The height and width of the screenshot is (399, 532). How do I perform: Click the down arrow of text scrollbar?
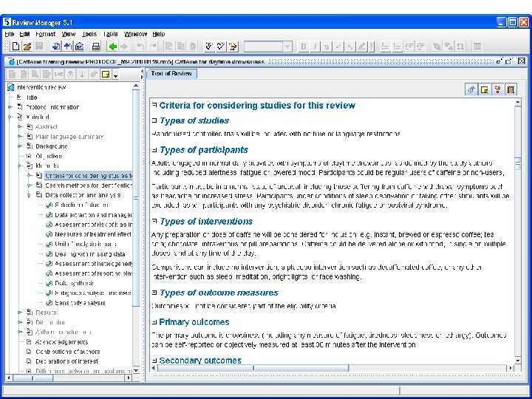(x=518, y=361)
